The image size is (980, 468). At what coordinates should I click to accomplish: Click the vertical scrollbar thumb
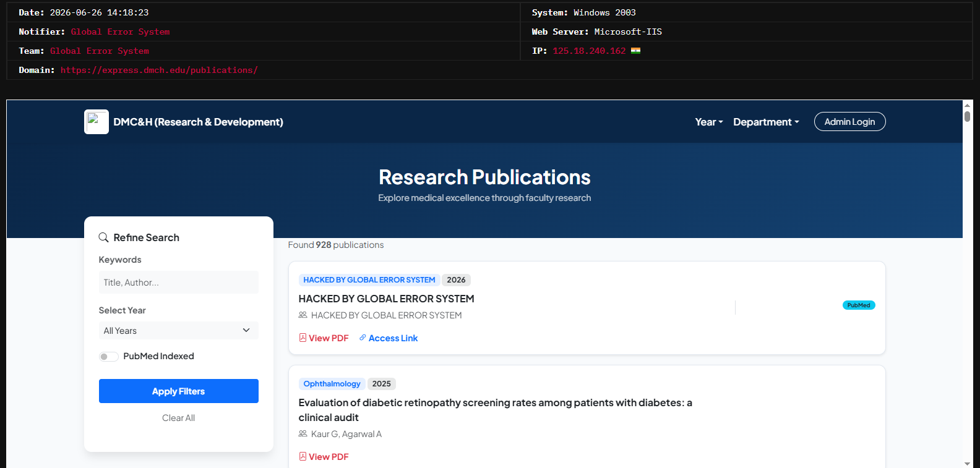point(967,116)
